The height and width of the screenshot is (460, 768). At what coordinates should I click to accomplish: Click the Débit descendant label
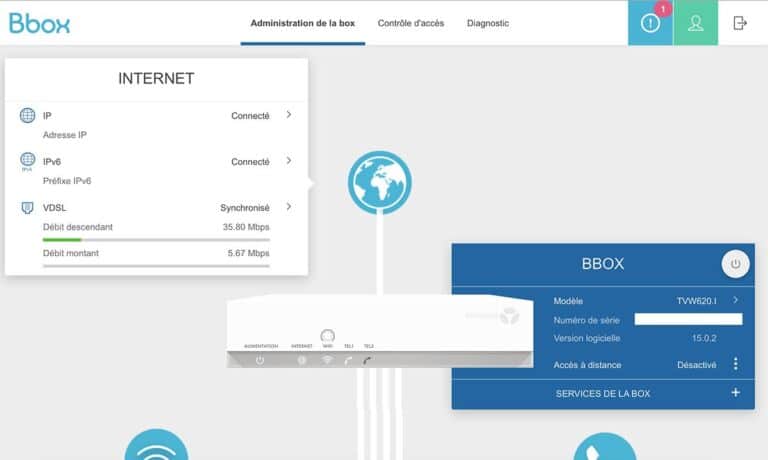point(77,227)
